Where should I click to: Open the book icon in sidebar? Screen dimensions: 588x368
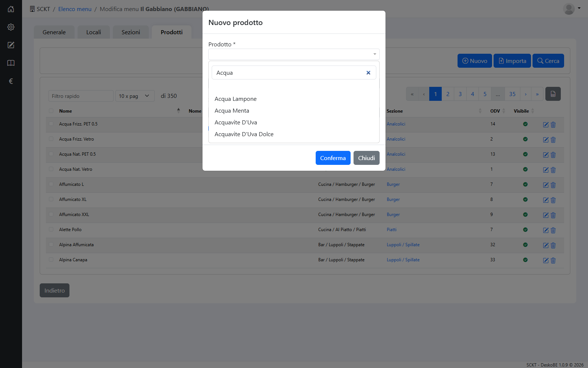click(x=11, y=63)
